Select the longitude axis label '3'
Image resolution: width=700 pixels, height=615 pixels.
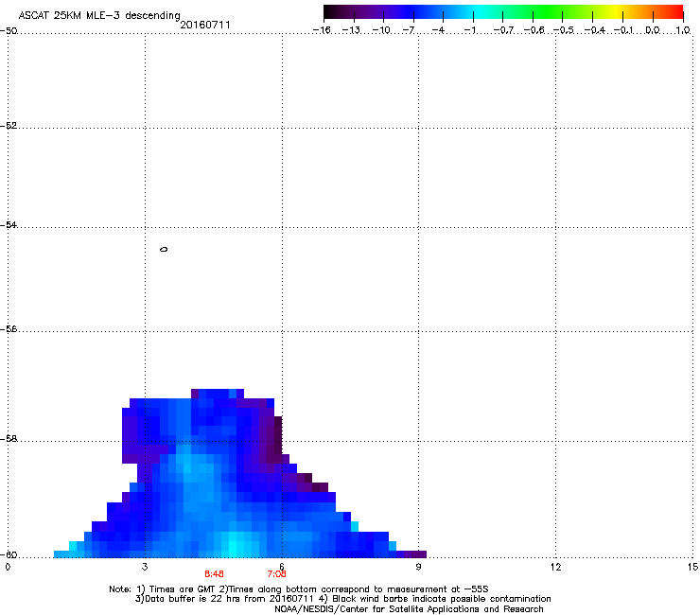point(145,567)
